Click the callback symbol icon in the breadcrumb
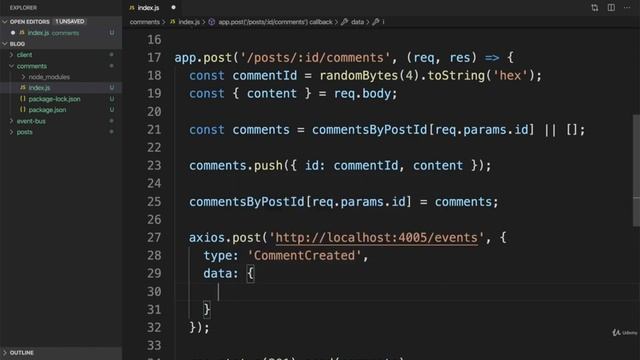Viewport: 640px width, 360px height. coord(211,22)
